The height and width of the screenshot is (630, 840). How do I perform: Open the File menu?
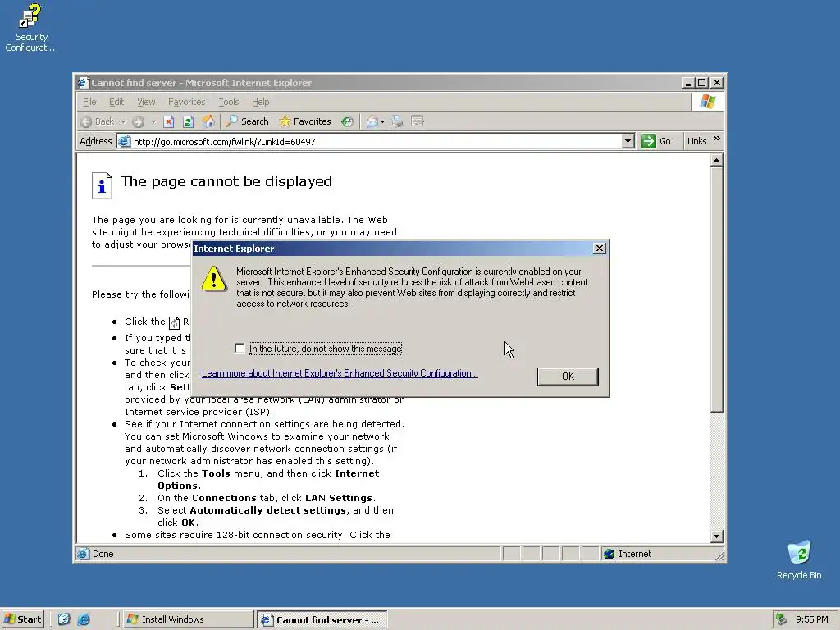89,102
